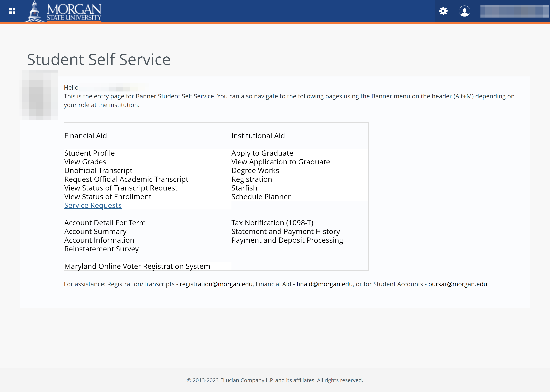Click the Student Self Service heading
Image resolution: width=550 pixels, height=392 pixels.
(x=99, y=59)
